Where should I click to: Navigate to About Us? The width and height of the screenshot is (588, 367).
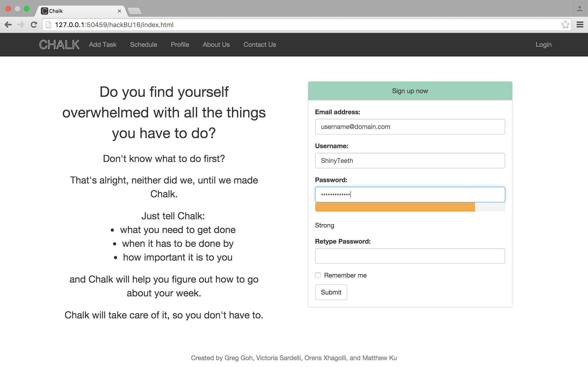coord(216,45)
